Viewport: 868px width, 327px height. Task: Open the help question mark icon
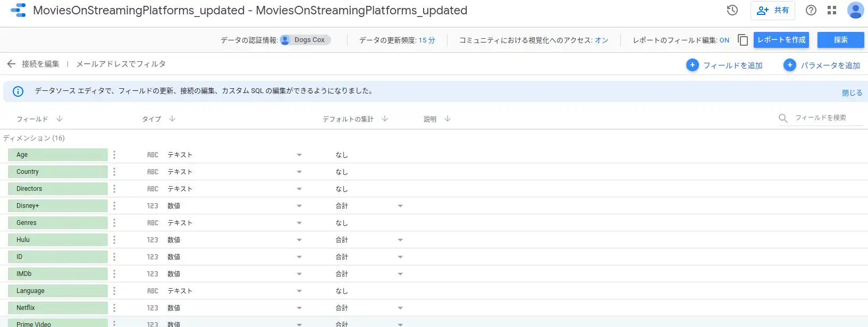[x=811, y=10]
